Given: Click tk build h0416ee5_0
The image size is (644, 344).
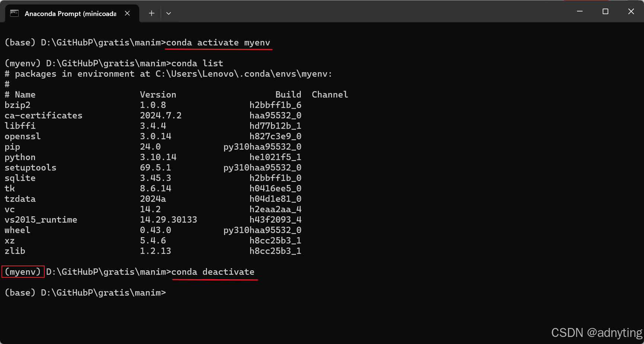Looking at the screenshot, I should click(275, 188).
